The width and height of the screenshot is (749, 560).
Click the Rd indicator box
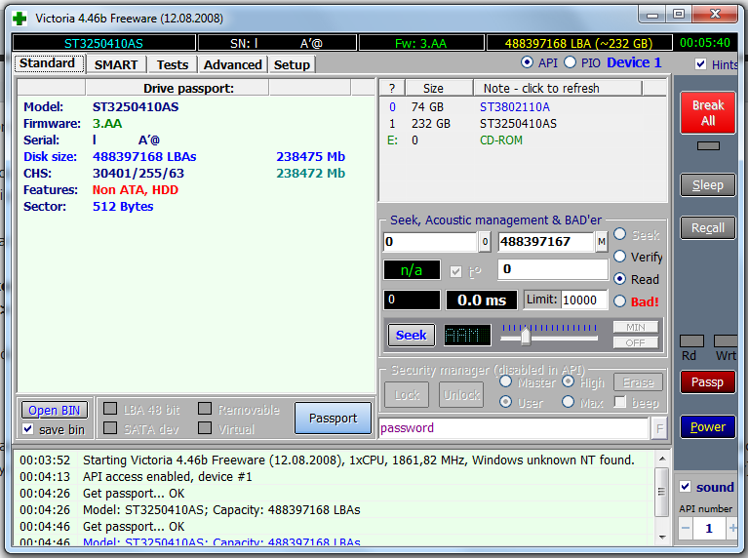tap(691, 341)
